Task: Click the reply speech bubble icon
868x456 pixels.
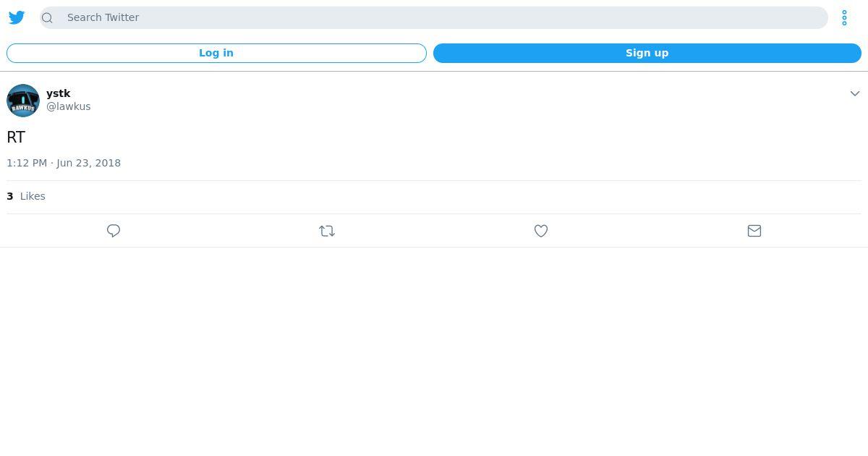Action: pyautogui.click(x=114, y=231)
